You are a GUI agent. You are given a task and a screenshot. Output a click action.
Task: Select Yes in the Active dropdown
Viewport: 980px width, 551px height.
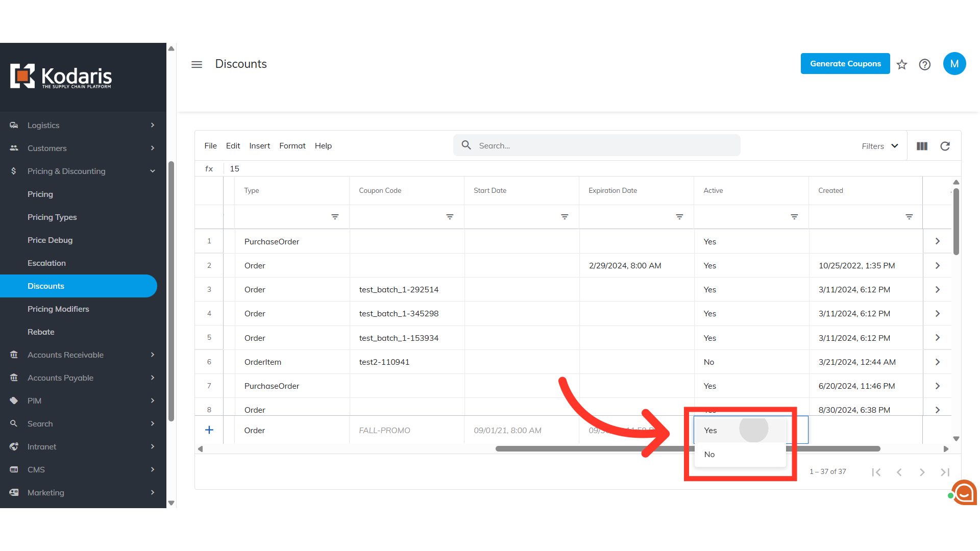point(710,431)
